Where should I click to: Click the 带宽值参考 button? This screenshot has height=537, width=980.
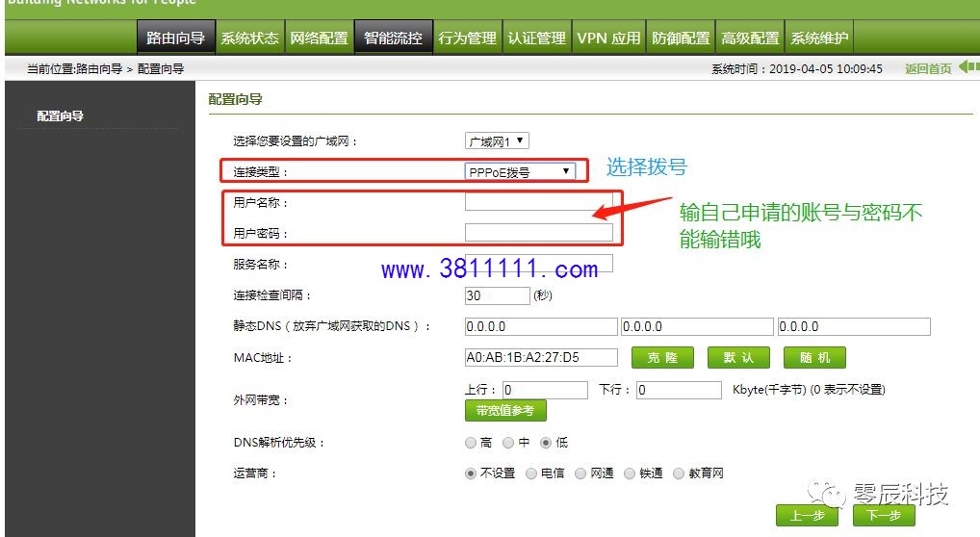tap(505, 411)
